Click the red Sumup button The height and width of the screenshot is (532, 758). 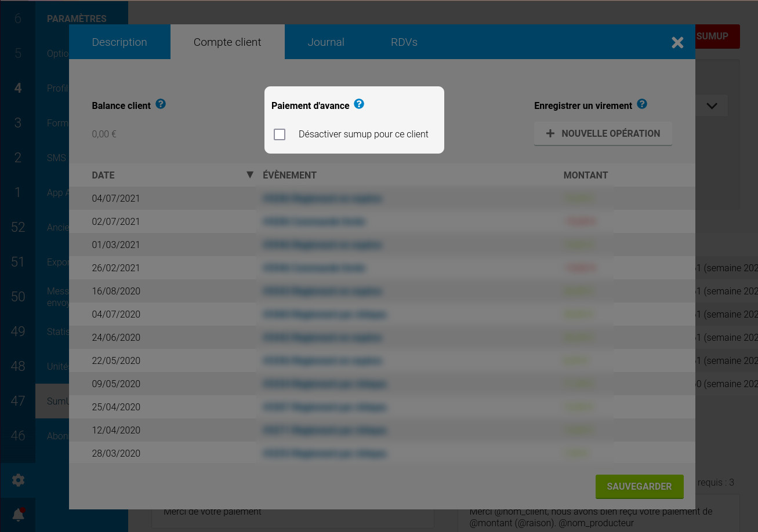pyautogui.click(x=717, y=37)
